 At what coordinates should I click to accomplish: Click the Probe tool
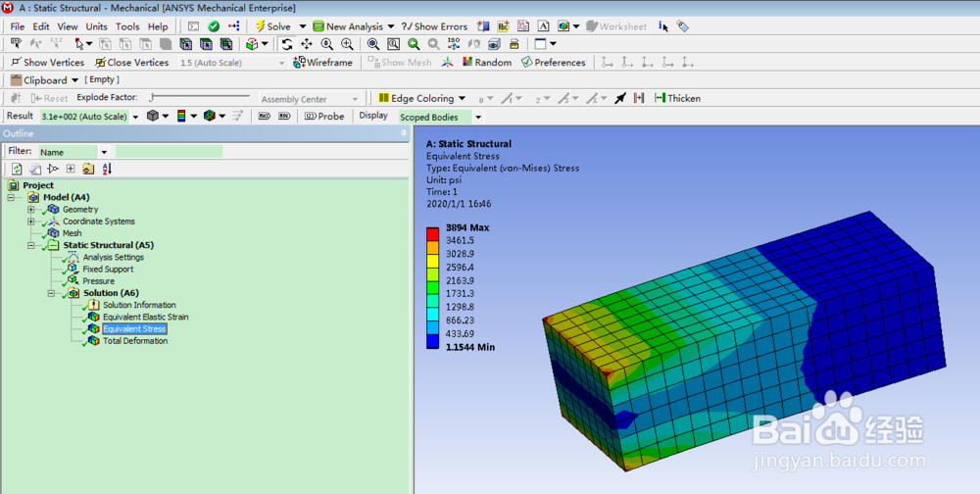[324, 117]
